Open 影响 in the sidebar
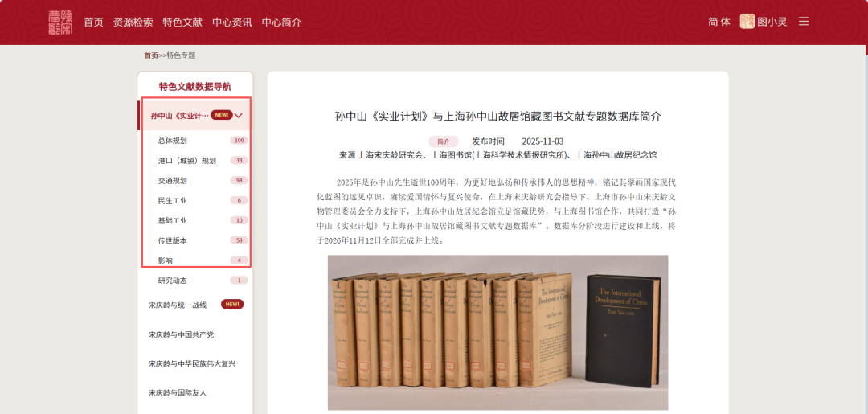 [x=165, y=260]
